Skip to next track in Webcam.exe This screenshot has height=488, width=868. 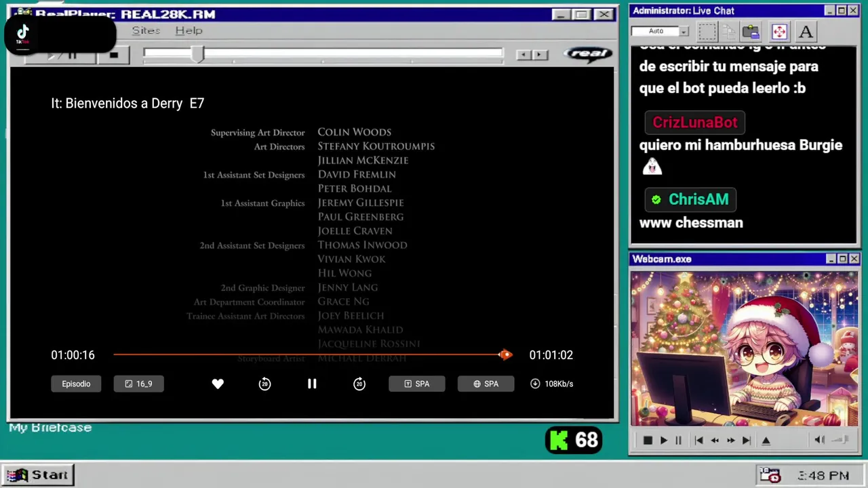pos(747,441)
